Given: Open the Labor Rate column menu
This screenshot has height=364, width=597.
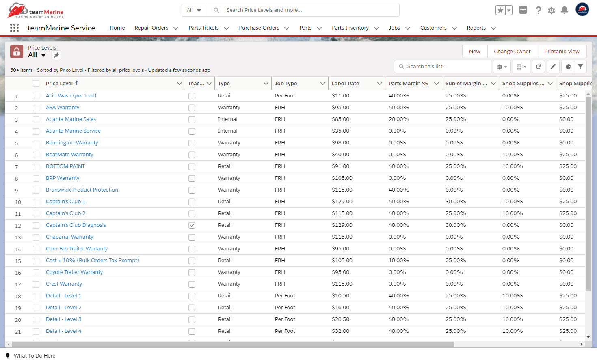Looking at the screenshot, I should click(379, 84).
